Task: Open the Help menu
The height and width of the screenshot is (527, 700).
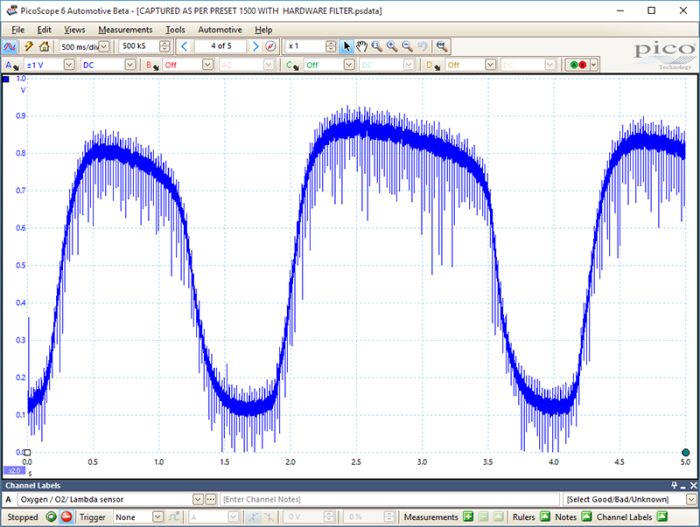Action: pyautogui.click(x=263, y=29)
